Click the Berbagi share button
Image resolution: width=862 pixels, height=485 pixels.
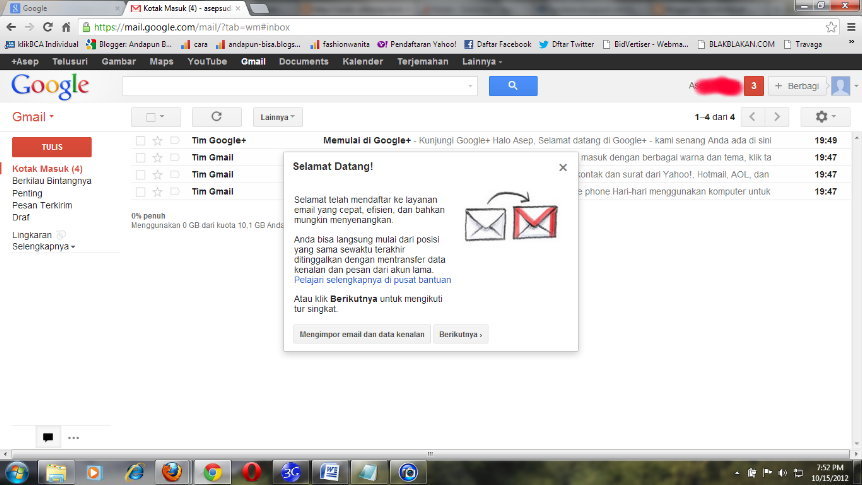click(x=797, y=86)
